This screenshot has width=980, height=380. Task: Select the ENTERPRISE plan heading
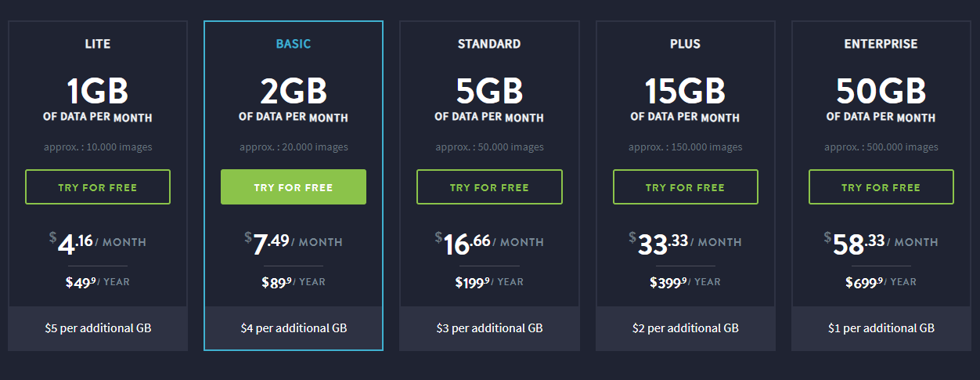point(881,44)
